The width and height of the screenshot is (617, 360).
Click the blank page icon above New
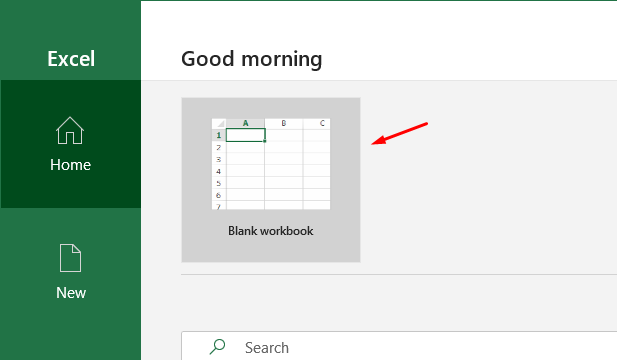(x=70, y=258)
